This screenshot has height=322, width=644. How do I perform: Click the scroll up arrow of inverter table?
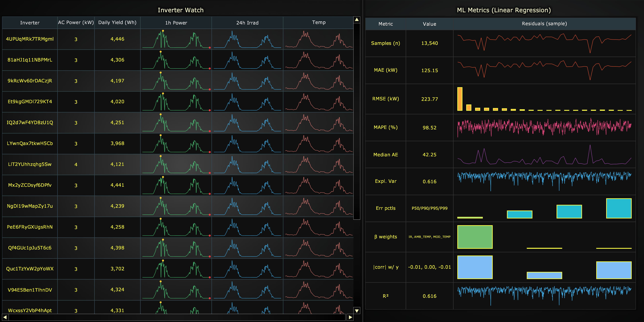point(357,20)
